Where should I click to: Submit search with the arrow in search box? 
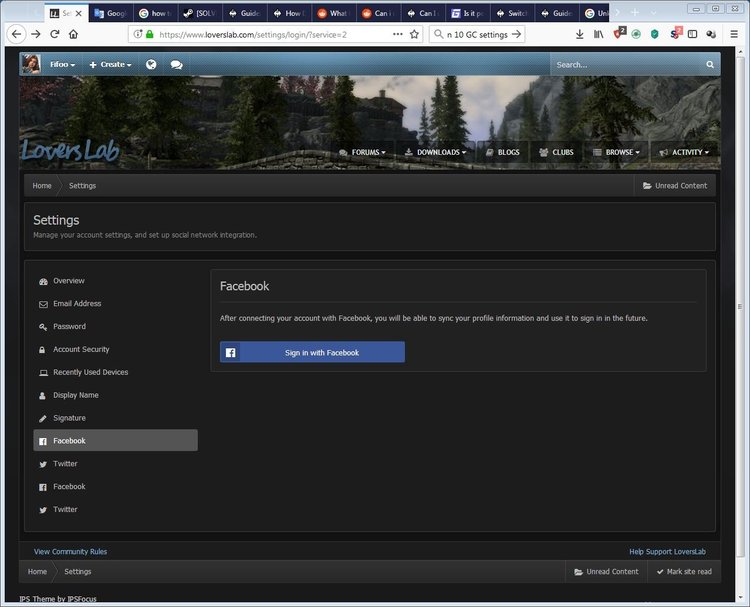point(516,34)
